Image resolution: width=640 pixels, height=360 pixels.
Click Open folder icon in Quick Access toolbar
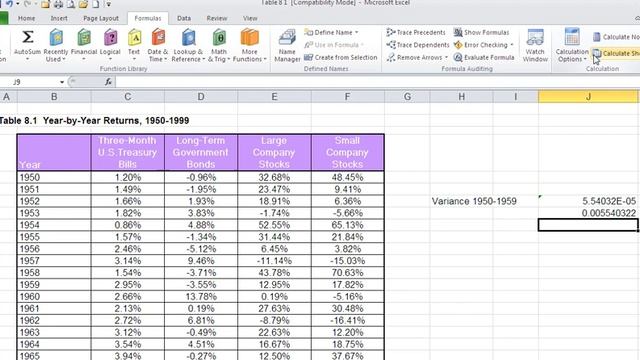point(83,4)
